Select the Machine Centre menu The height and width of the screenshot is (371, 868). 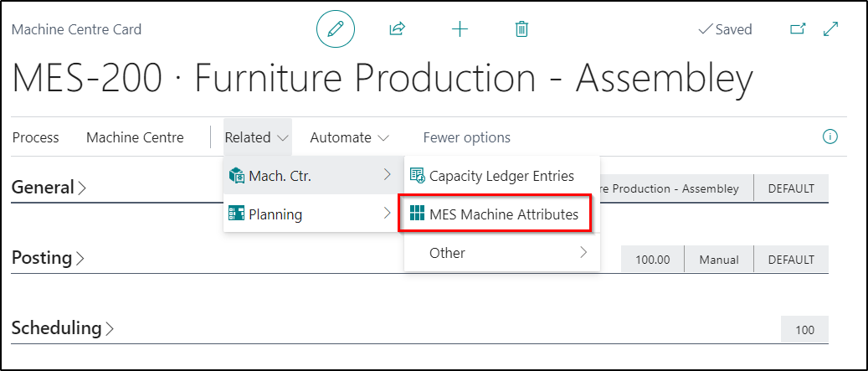135,137
